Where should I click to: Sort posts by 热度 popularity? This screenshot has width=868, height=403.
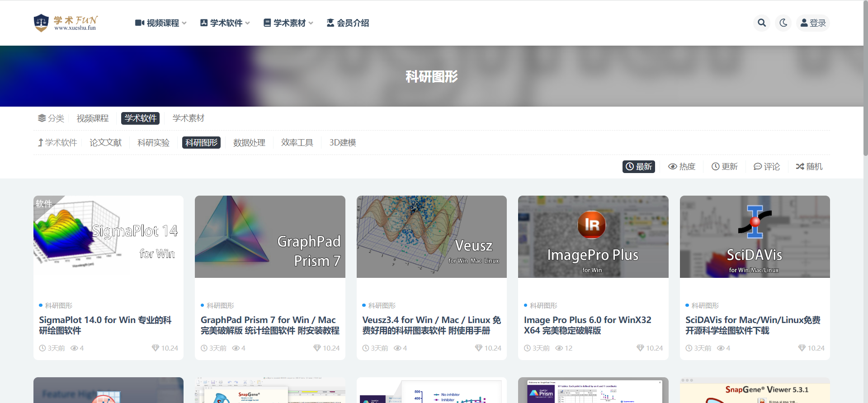tap(682, 167)
